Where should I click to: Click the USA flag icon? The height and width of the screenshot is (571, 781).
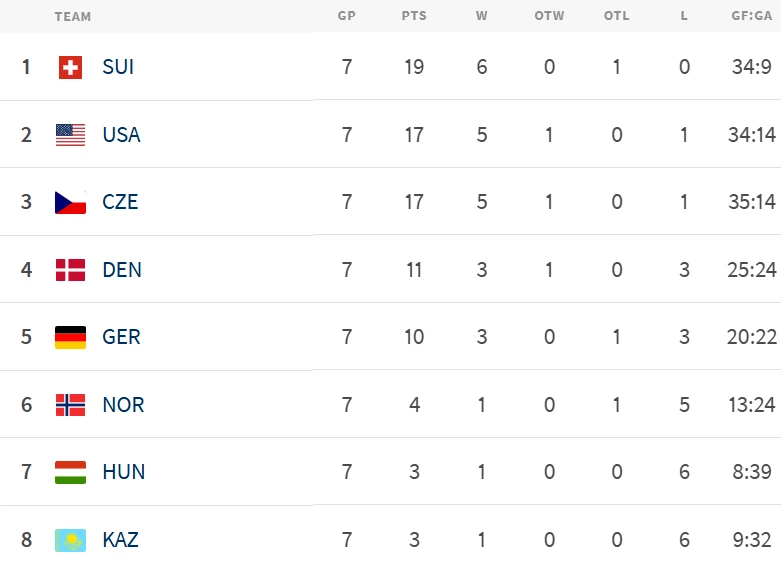pos(70,135)
